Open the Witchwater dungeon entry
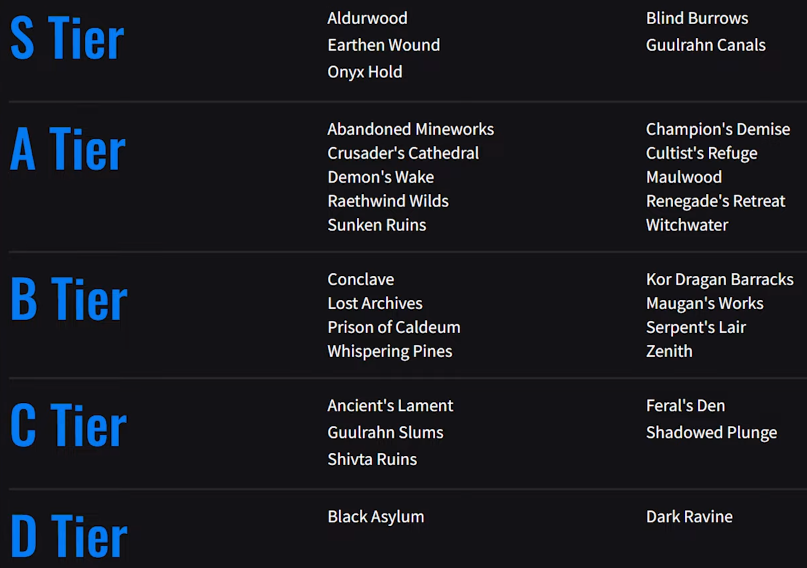This screenshot has width=807, height=568. click(687, 225)
